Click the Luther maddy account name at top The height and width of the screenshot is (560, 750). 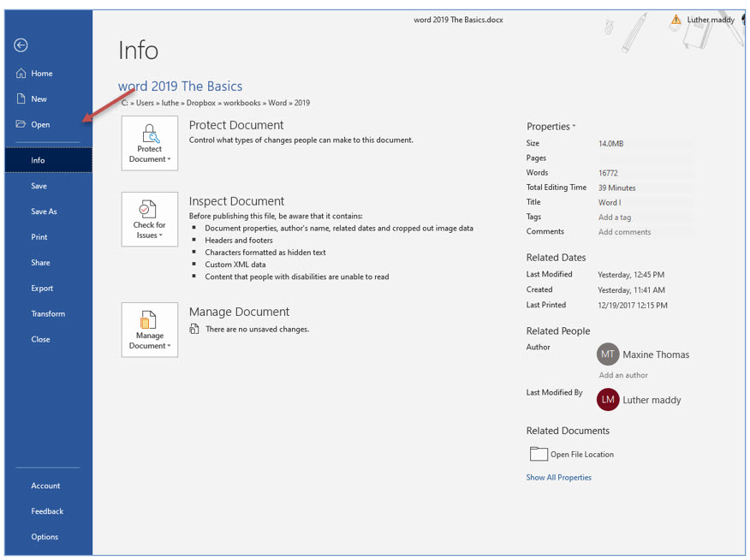[x=711, y=20]
